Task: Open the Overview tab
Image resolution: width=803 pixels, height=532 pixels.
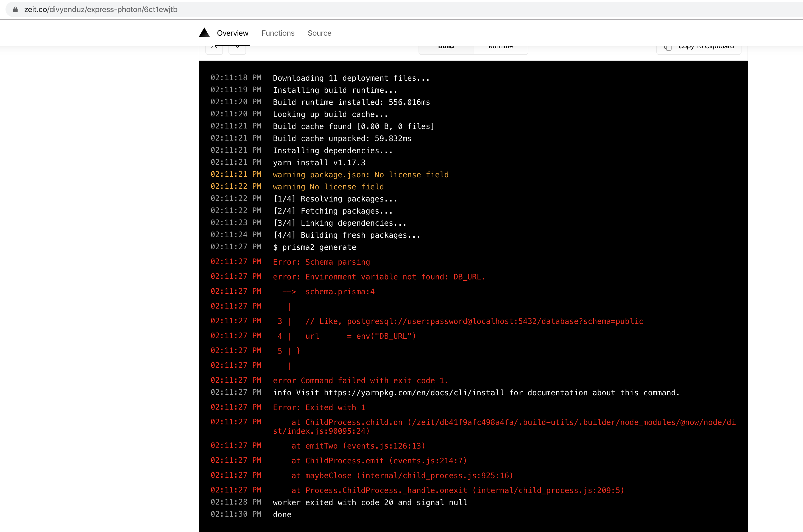Action: click(x=233, y=33)
